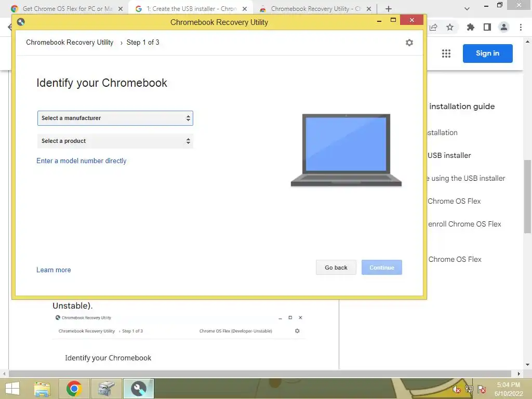Image resolution: width=532 pixels, height=399 pixels.
Task: Click the Learn more link
Action: tap(54, 270)
